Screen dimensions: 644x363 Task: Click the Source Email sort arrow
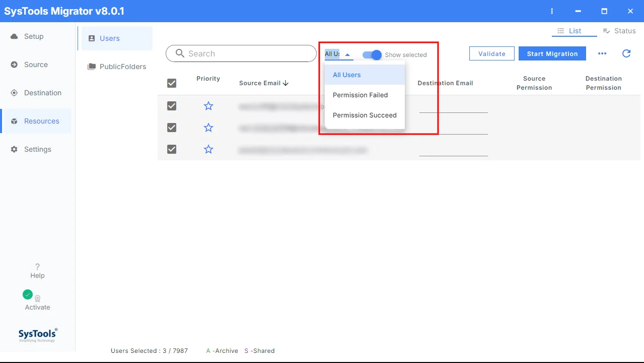pyautogui.click(x=286, y=83)
